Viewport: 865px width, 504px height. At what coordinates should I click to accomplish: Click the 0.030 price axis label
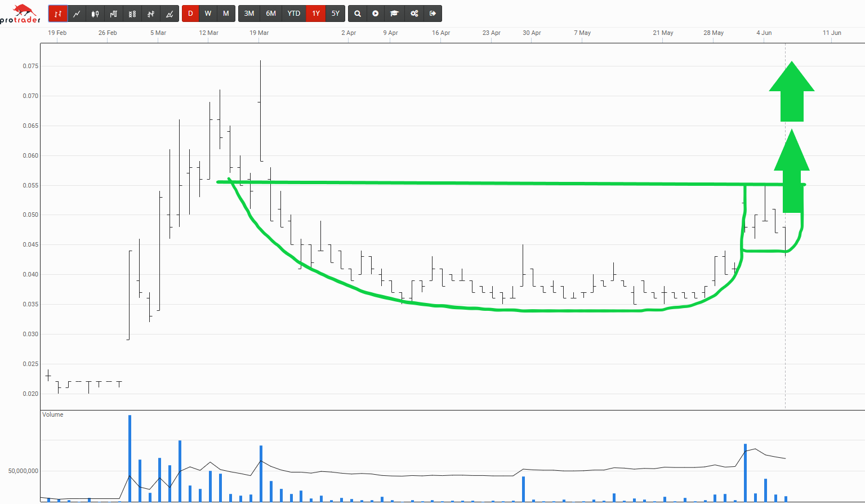[x=30, y=334]
